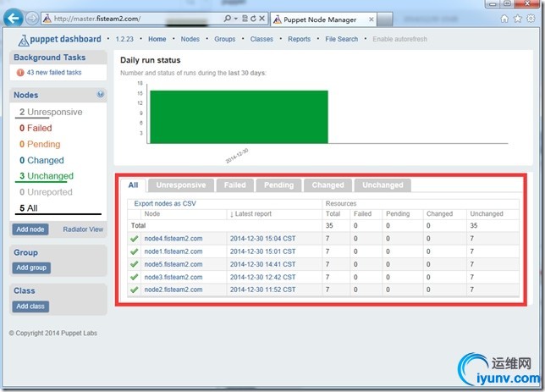Open Nodes in the navigation bar
The width and height of the screenshot is (545, 392).
[190, 39]
